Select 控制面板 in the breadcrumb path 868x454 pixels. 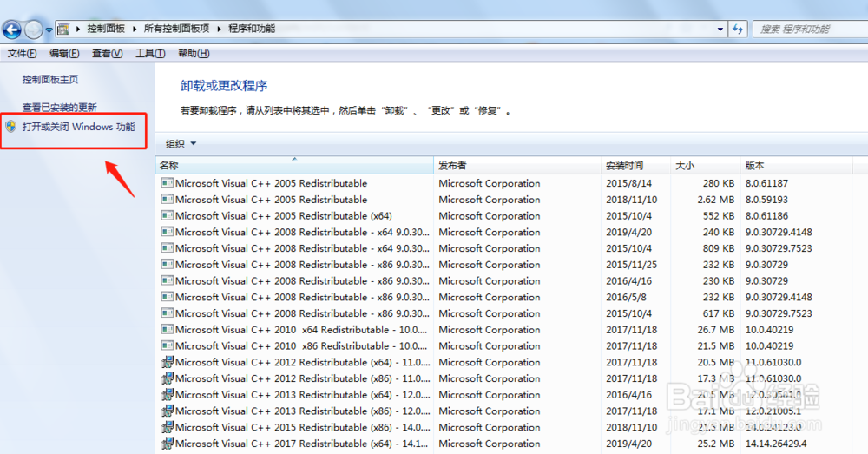tap(106, 29)
